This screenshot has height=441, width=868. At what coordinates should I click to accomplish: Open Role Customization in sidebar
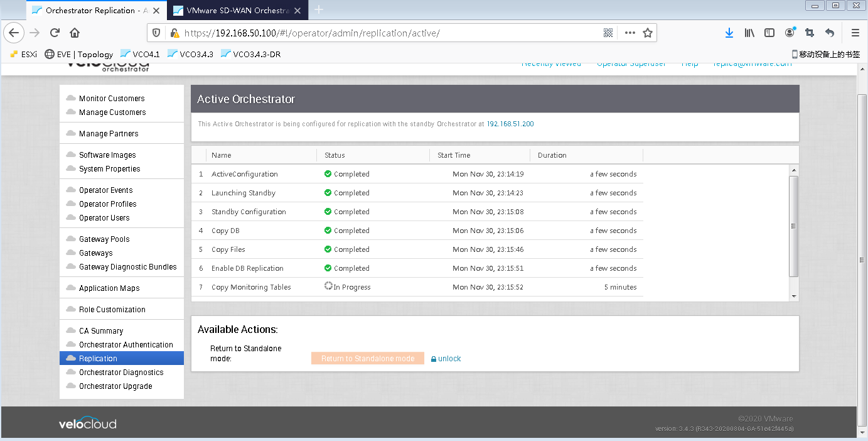point(112,310)
